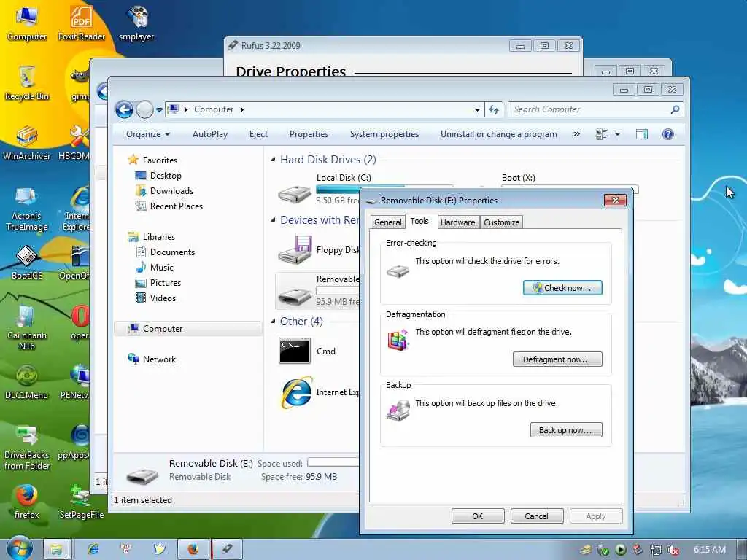Select the Tools tab

coord(419,221)
